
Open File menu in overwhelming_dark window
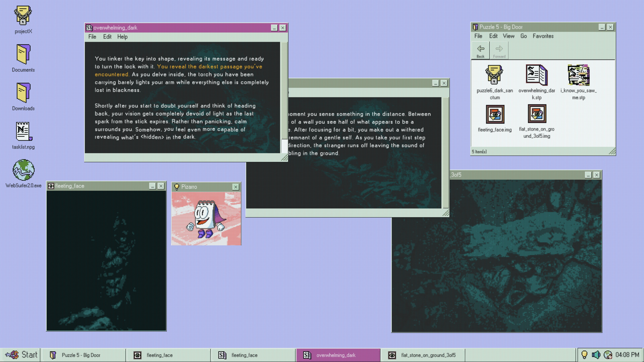coord(92,37)
